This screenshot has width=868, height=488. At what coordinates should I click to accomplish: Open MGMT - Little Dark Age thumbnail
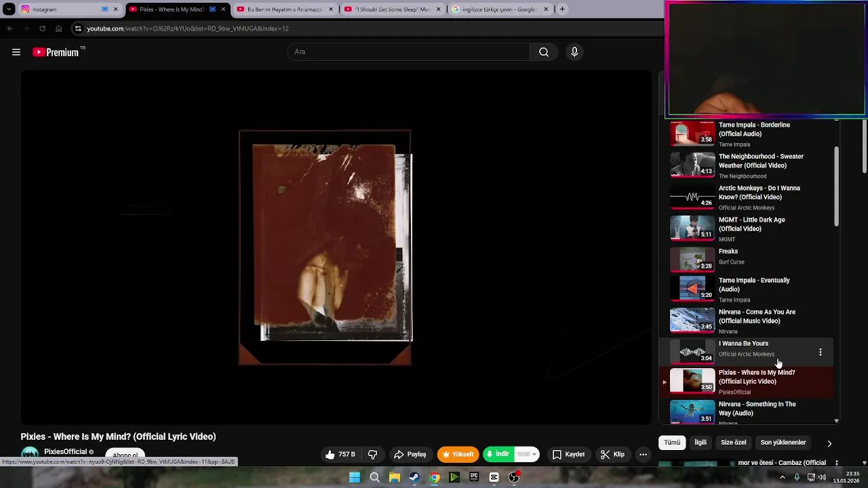point(692,228)
